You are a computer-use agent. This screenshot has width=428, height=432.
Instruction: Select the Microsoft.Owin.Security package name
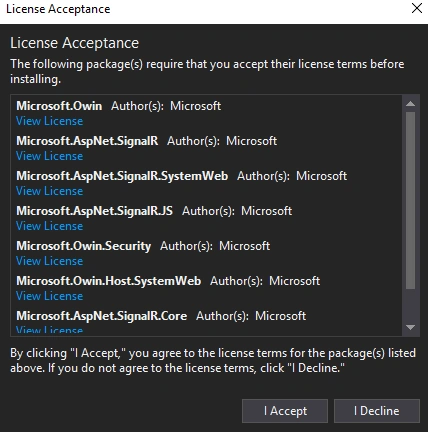pyautogui.click(x=83, y=246)
